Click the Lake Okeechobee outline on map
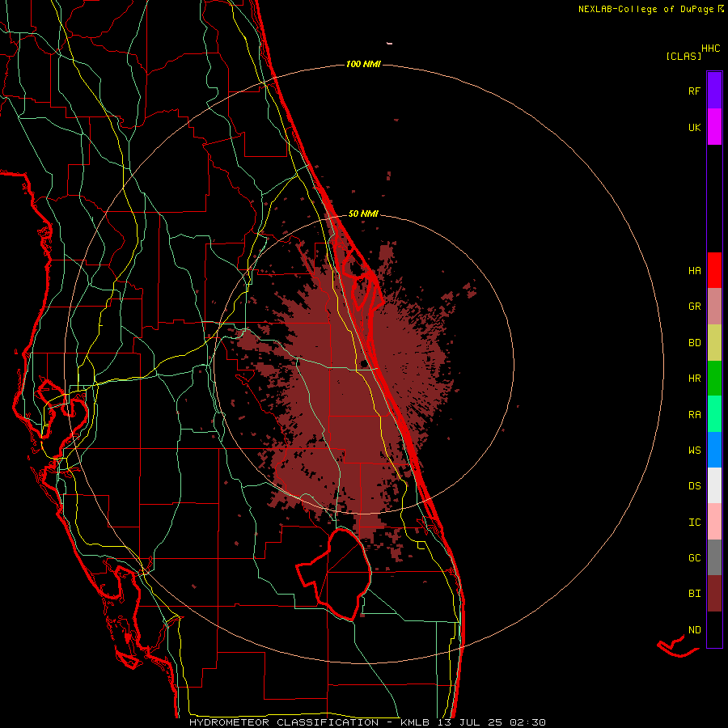The height and width of the screenshot is (728, 728). [334, 574]
